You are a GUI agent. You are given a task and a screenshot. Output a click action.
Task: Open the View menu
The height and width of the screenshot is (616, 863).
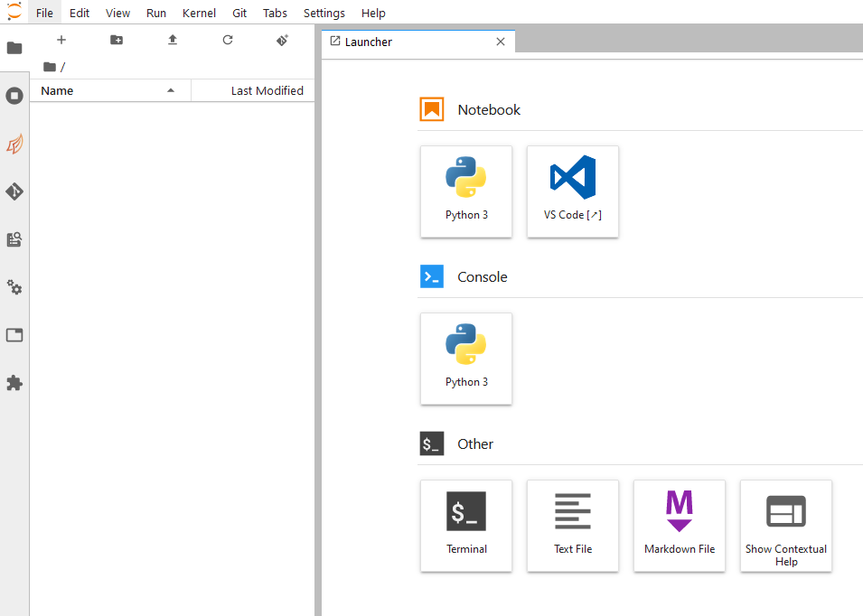pyautogui.click(x=117, y=13)
